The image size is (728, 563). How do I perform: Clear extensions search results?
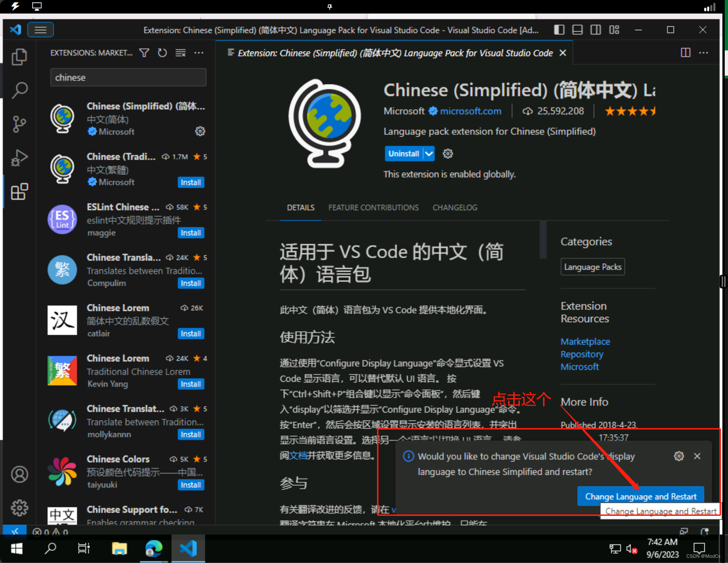point(181,53)
